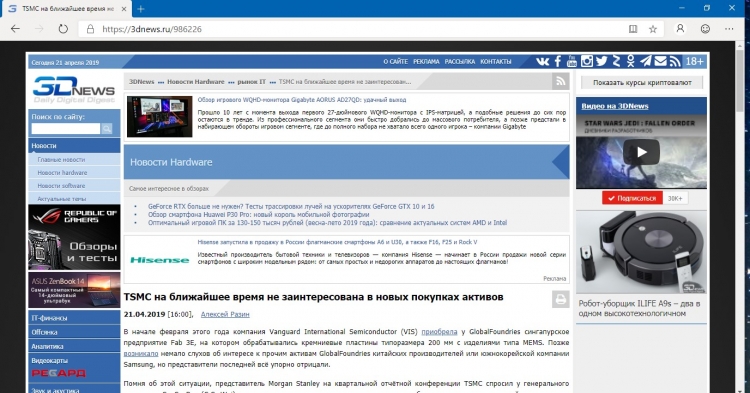
Task: Open Huawei P30 Pro review link
Action: (258, 215)
